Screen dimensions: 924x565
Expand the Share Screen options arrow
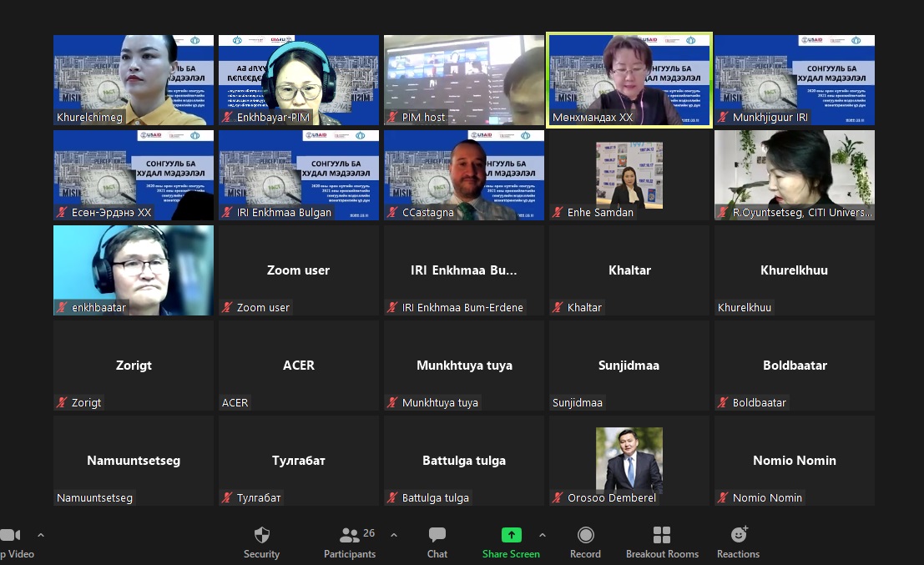(x=543, y=535)
